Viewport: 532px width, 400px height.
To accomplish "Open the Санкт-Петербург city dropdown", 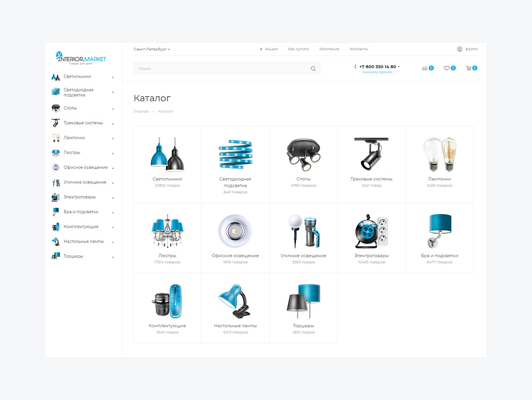I will coord(152,49).
